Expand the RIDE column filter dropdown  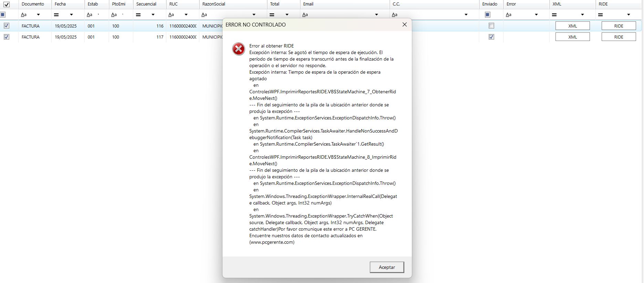[629, 14]
